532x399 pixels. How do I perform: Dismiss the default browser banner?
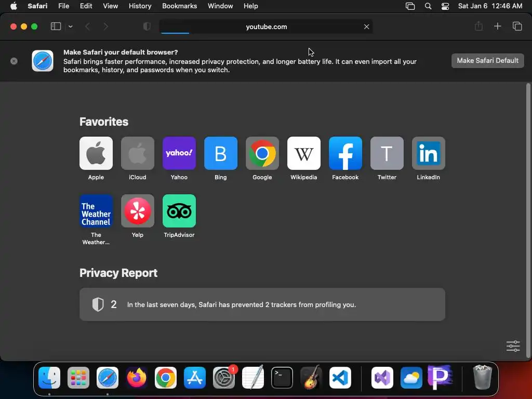(x=14, y=61)
